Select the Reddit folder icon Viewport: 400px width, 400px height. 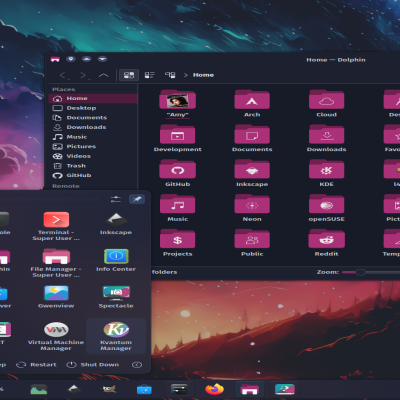coord(326,239)
